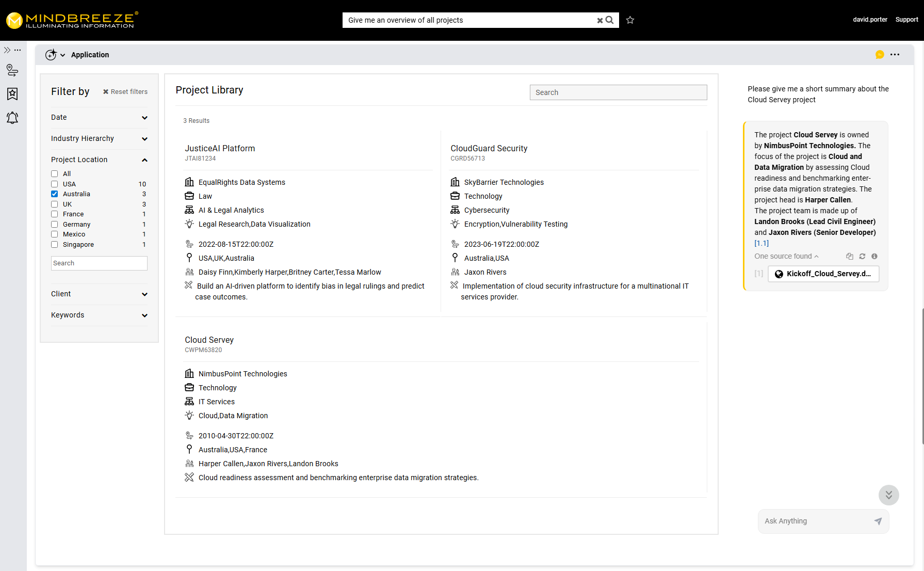924x571 pixels.
Task: Open the alerts bell icon in sidebar
Action: (12, 118)
